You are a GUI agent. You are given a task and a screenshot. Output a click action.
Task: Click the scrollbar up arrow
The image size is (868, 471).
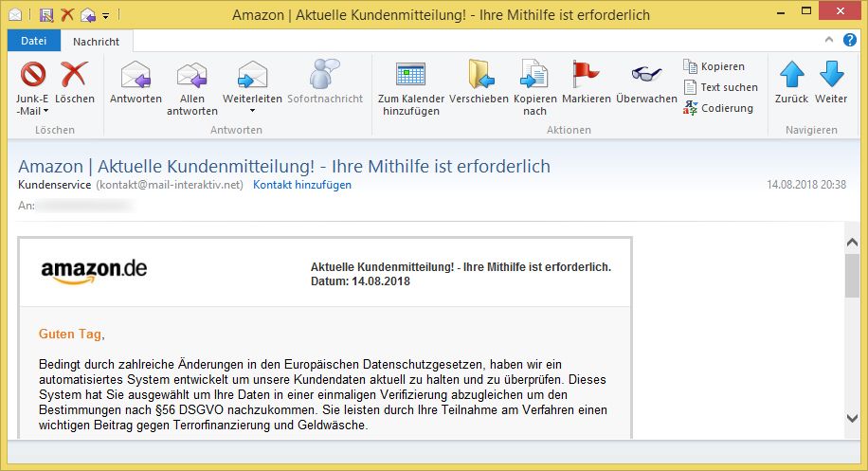coord(852,243)
